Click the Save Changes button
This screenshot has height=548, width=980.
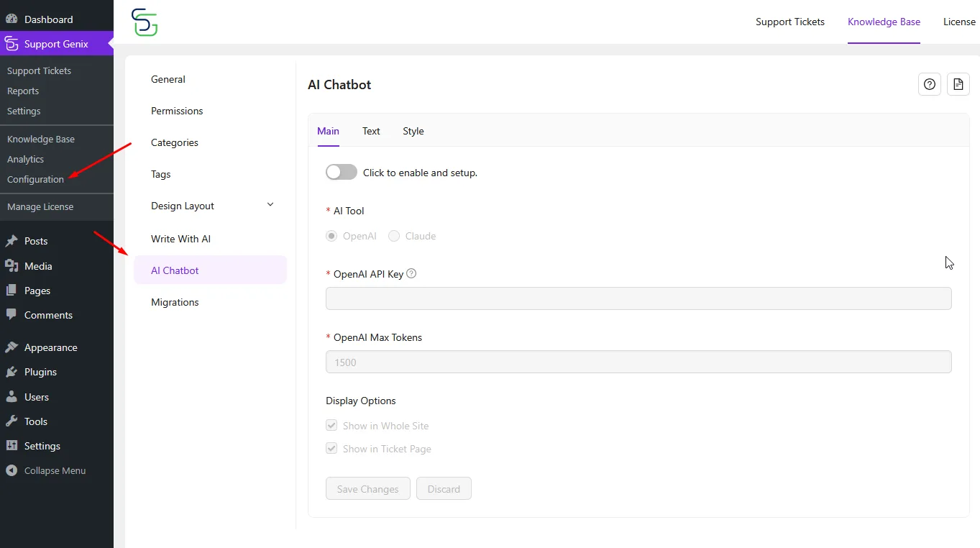[367, 489]
